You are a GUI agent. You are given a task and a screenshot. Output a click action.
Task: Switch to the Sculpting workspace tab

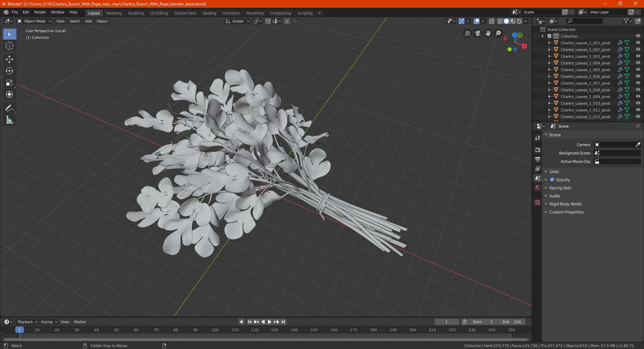point(136,13)
